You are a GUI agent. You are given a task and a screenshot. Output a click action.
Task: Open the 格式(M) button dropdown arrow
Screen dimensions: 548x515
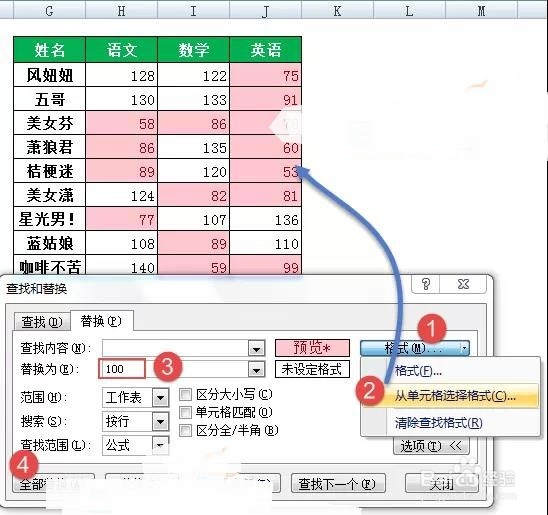pos(464,348)
